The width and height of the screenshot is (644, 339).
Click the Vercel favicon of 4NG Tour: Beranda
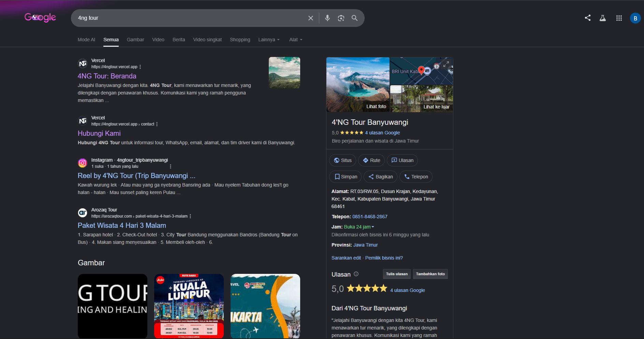click(83, 63)
